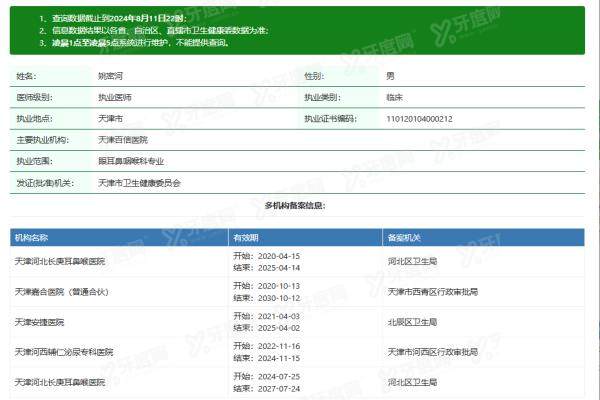
Task: Click the end date 2024-11-15
Action: (279, 358)
